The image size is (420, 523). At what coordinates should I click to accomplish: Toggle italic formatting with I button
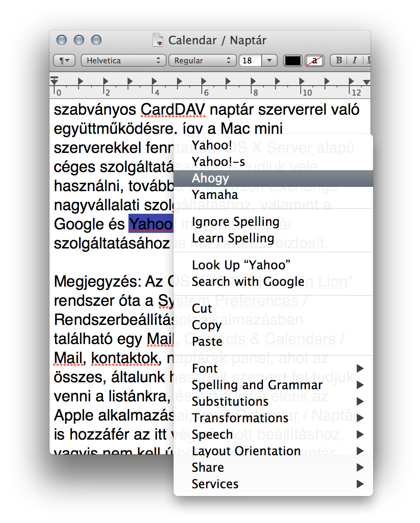pos(354,60)
